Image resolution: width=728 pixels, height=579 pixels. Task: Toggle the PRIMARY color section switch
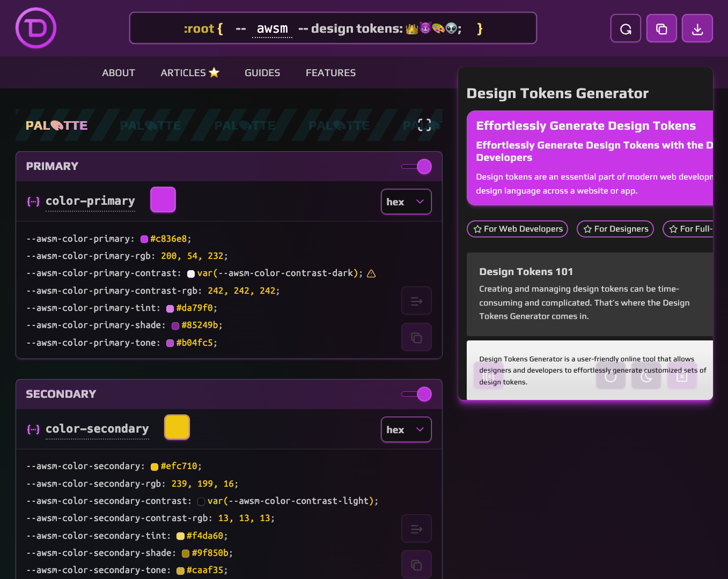[416, 166]
